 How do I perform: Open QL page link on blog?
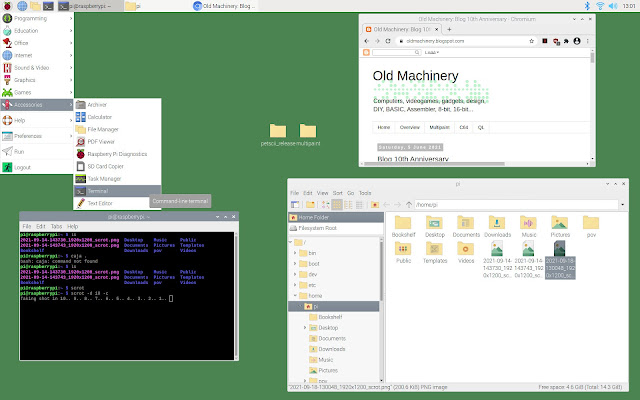(481, 127)
